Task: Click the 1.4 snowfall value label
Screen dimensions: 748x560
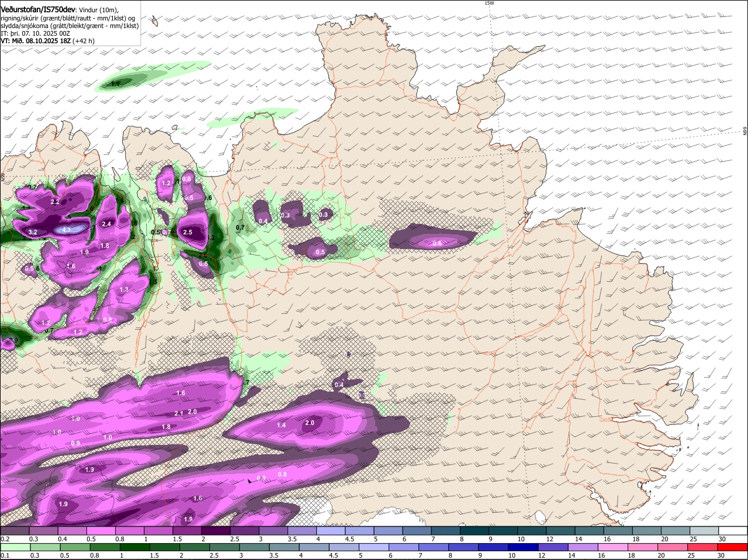Action: (x=281, y=425)
